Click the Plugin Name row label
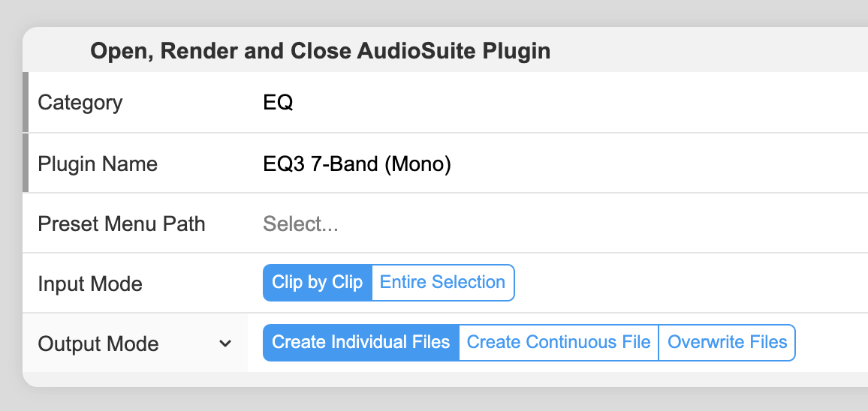The width and height of the screenshot is (868, 411). (x=98, y=163)
